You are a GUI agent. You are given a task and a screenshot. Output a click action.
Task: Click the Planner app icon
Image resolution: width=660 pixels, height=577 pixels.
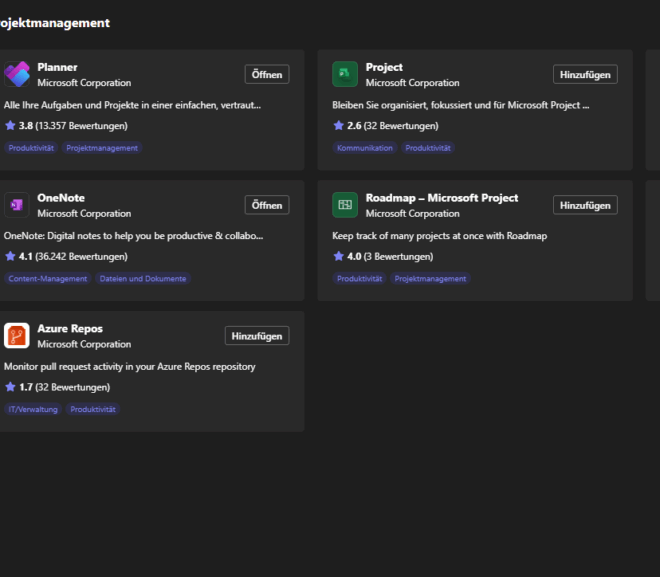[x=17, y=74]
